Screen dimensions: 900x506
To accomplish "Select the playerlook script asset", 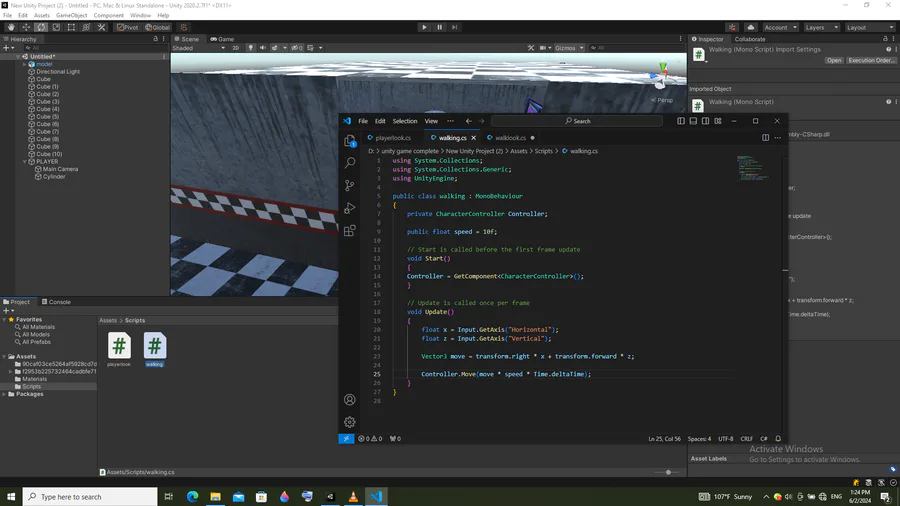I will click(x=119, y=349).
